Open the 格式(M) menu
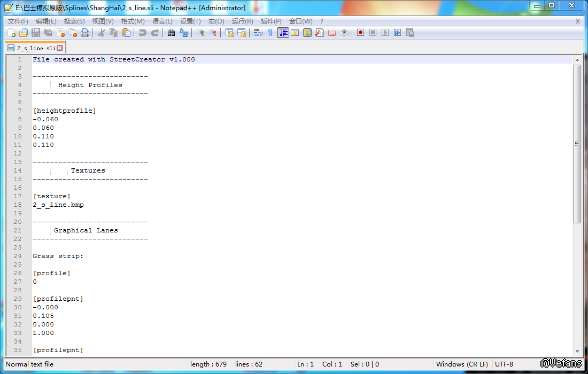Screen dimensions: 588x374 [x=133, y=21]
